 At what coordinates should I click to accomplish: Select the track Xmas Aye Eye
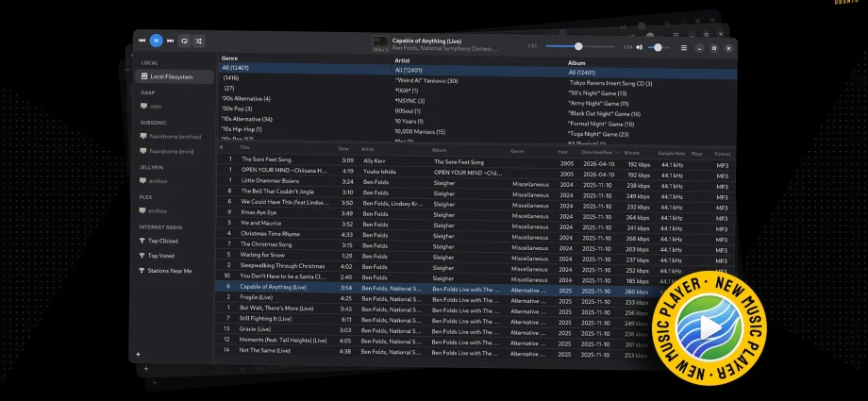pyautogui.click(x=259, y=212)
